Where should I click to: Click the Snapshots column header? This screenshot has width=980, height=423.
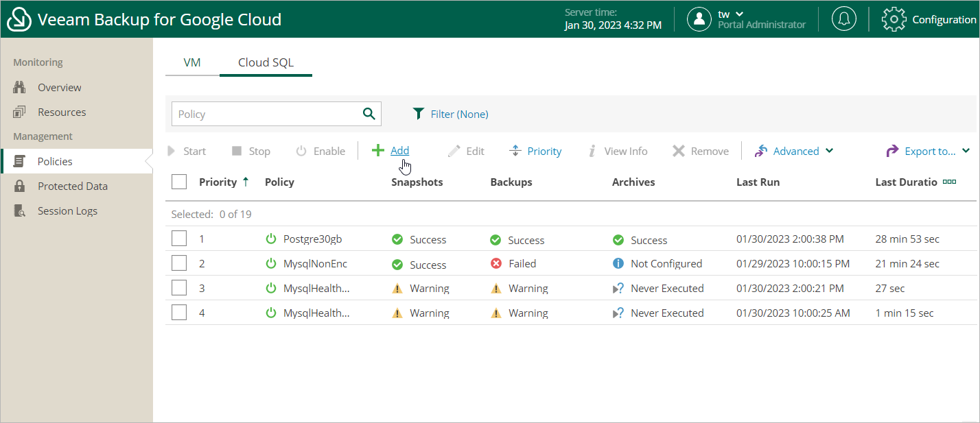tap(417, 182)
